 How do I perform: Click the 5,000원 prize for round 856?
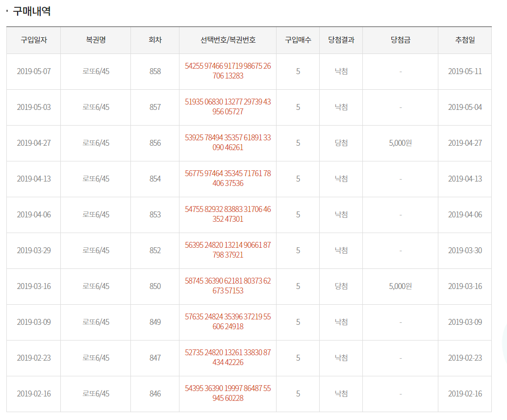(x=401, y=143)
